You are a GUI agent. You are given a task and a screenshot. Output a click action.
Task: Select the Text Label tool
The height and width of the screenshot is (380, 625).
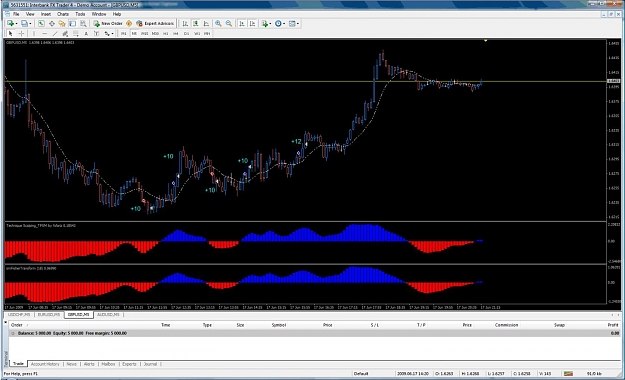click(96, 33)
